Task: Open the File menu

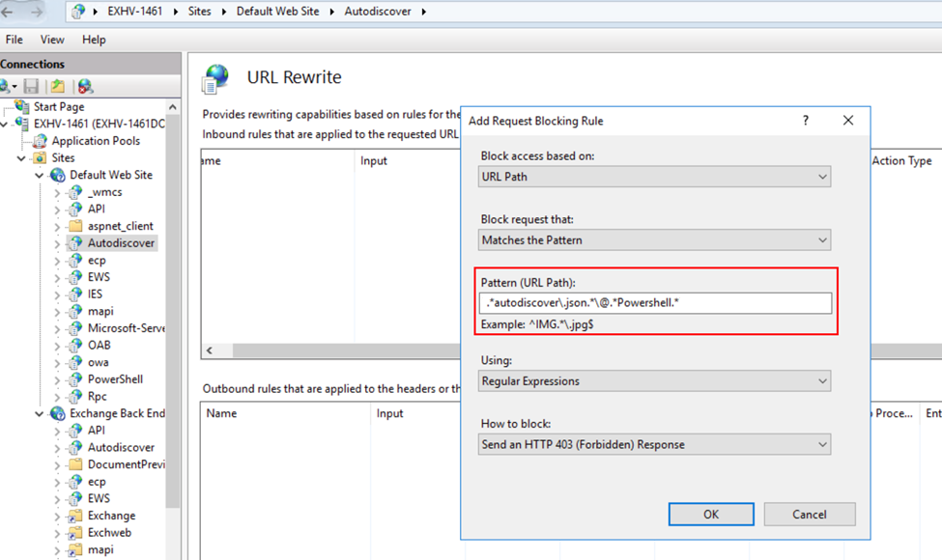Action: pos(14,40)
